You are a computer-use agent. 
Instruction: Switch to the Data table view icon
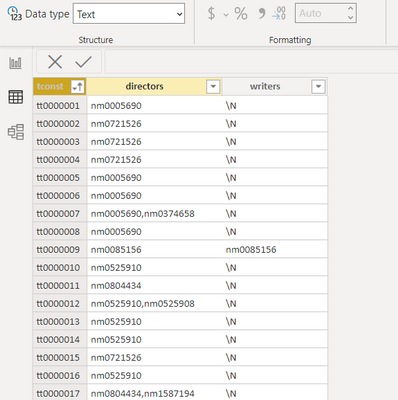[16, 97]
